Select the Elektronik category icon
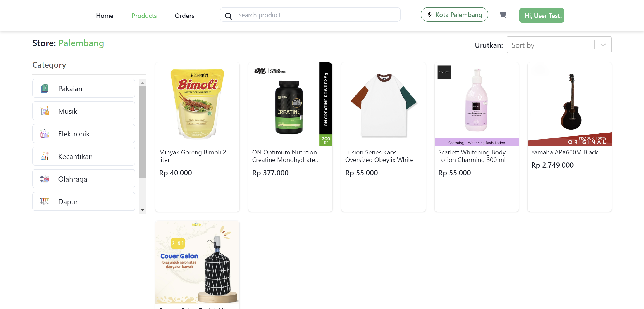Viewport: 644px width, 309px height. click(x=45, y=133)
